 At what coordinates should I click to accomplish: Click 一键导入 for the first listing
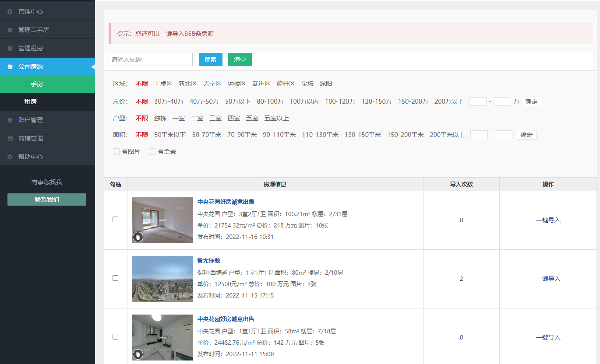(548, 220)
